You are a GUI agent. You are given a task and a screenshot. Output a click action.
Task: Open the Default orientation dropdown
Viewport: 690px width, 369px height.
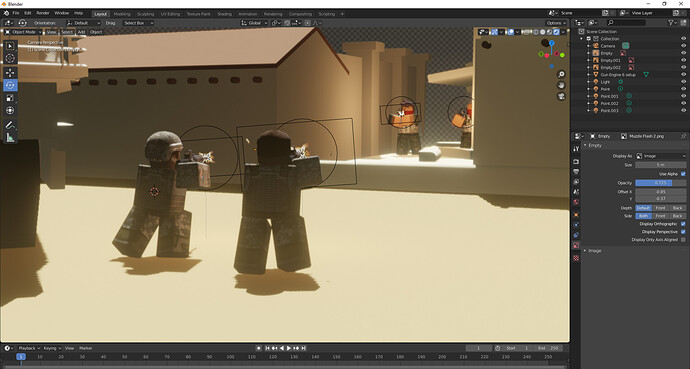tap(83, 23)
